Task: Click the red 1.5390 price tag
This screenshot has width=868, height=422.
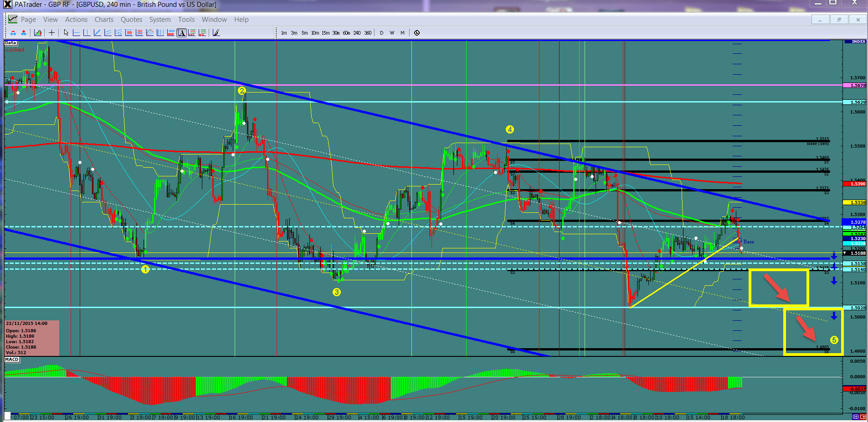Action: coord(855,184)
